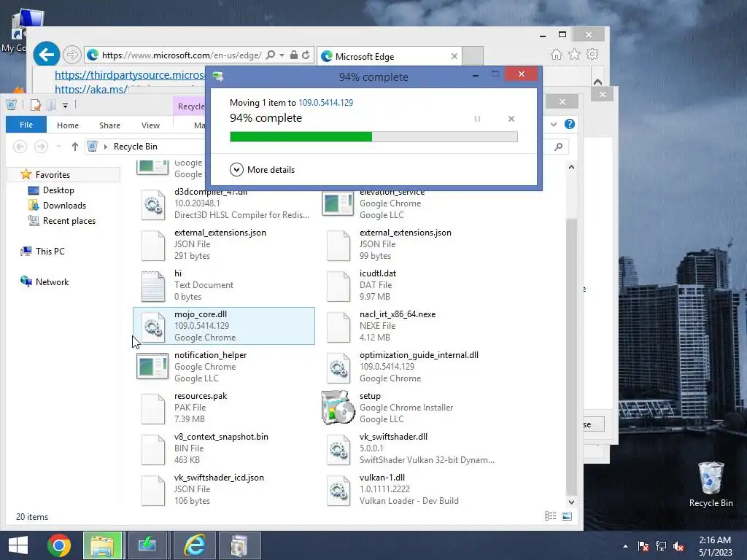Open Recycle Bin desktop icon
The height and width of the screenshot is (560, 747).
(x=711, y=484)
